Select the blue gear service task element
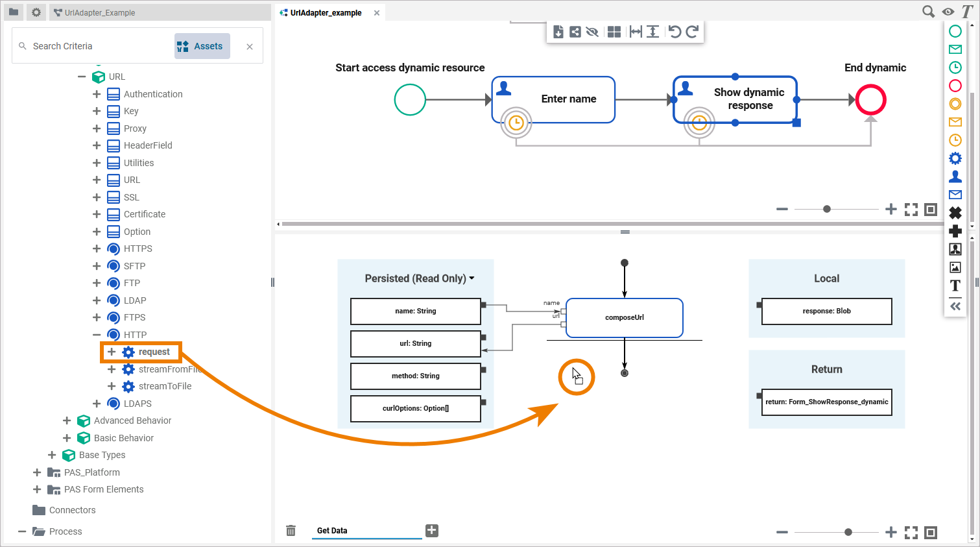 (x=955, y=158)
